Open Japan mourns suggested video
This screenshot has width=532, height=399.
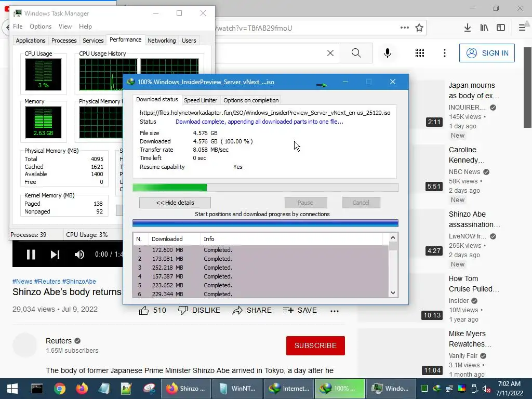point(474,90)
